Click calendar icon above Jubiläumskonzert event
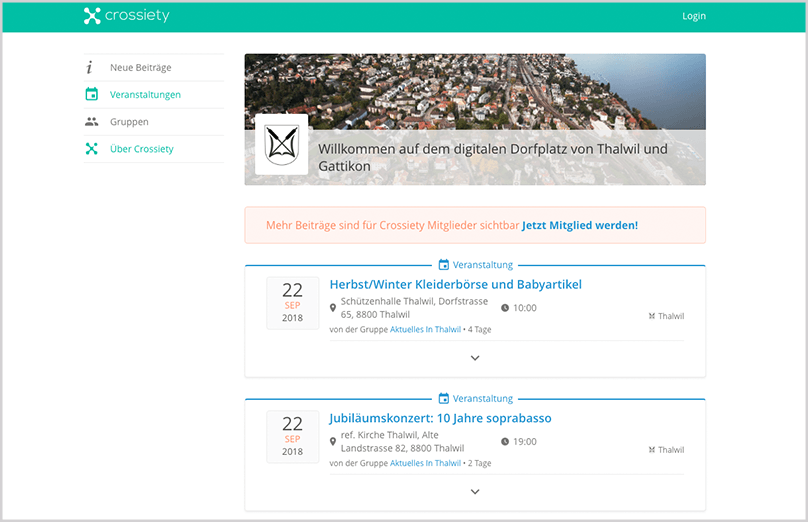808x522 pixels. click(444, 398)
